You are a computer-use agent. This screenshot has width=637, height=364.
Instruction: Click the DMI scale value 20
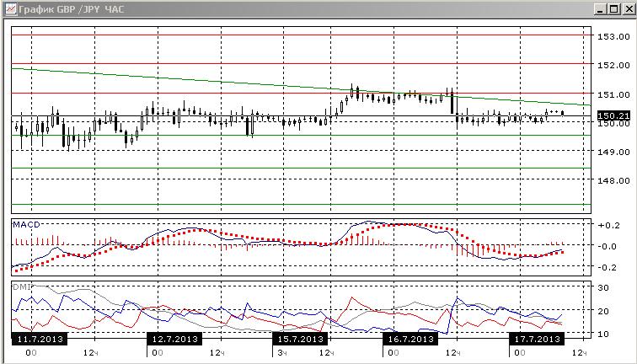coord(603,312)
